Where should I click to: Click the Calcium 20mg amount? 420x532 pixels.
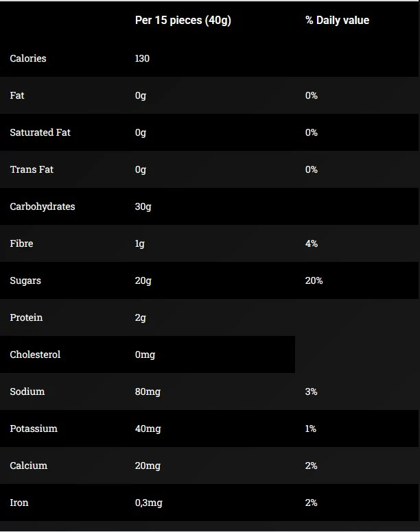(x=148, y=465)
